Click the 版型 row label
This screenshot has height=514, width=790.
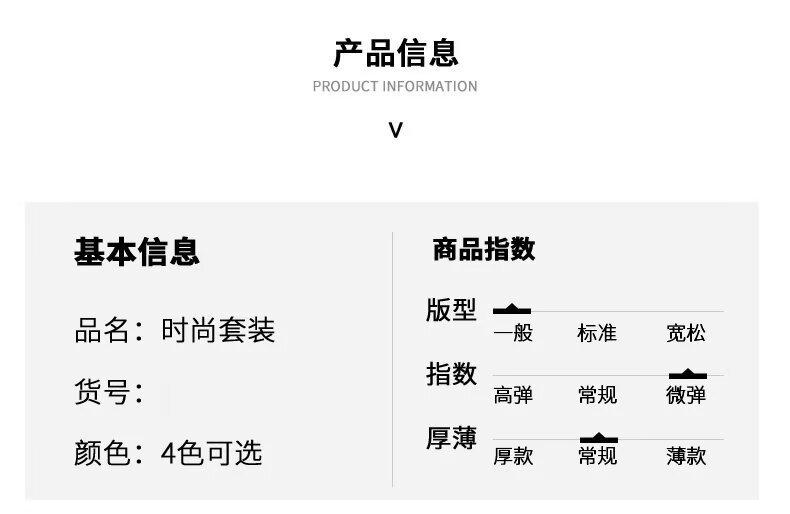(x=451, y=310)
